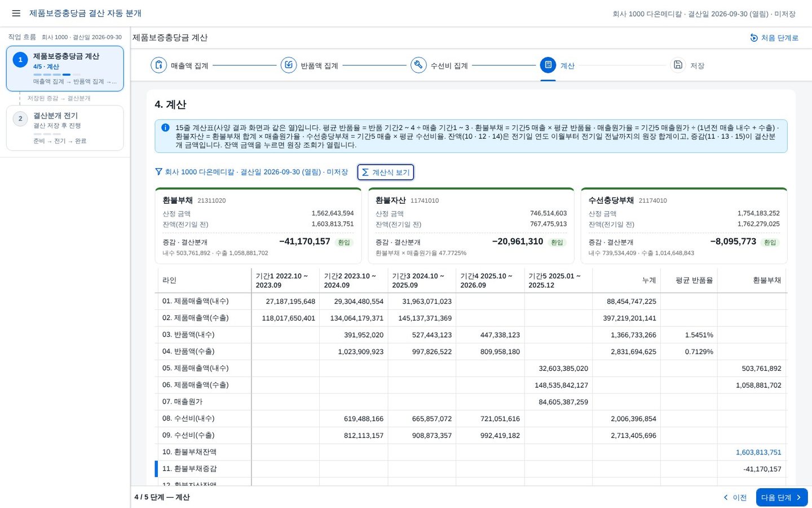Select row 01. 제품매출액(내수)
This screenshot has width=812, height=508.
(x=471, y=301)
